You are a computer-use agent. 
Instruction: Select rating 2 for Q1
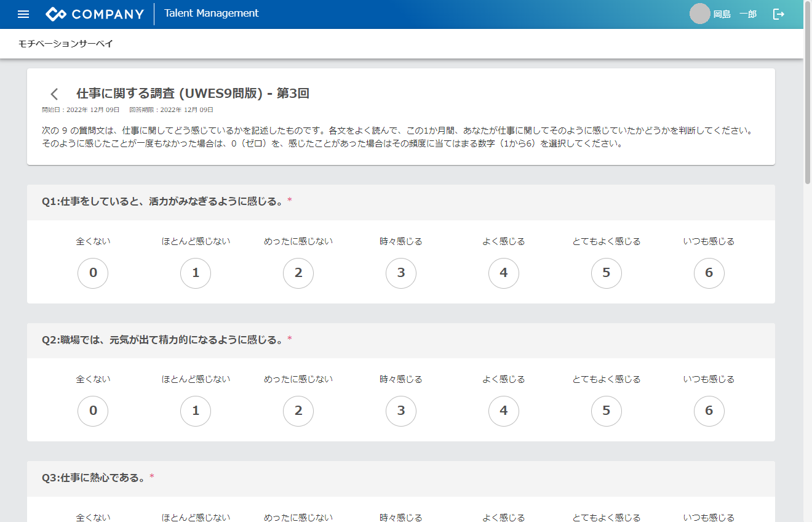point(298,273)
